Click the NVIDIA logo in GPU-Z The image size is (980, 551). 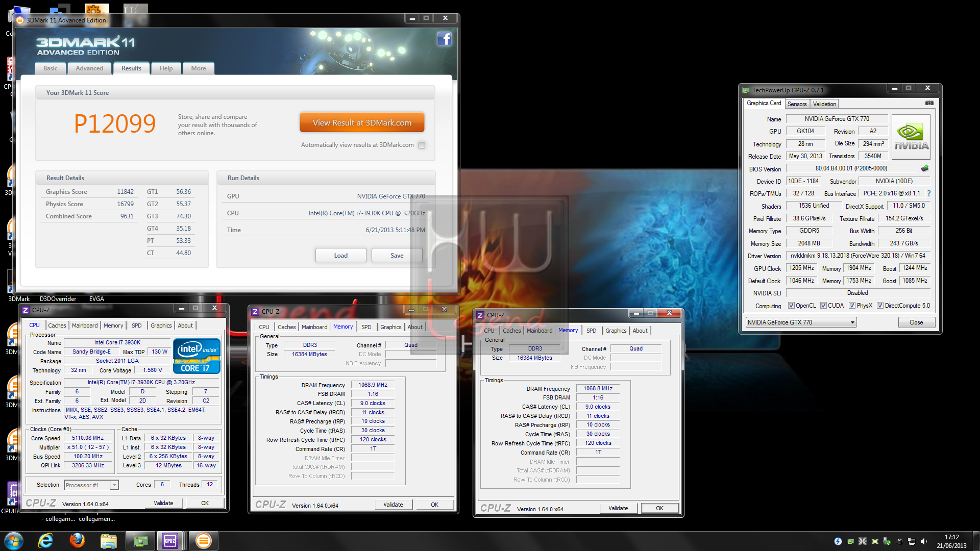point(911,137)
